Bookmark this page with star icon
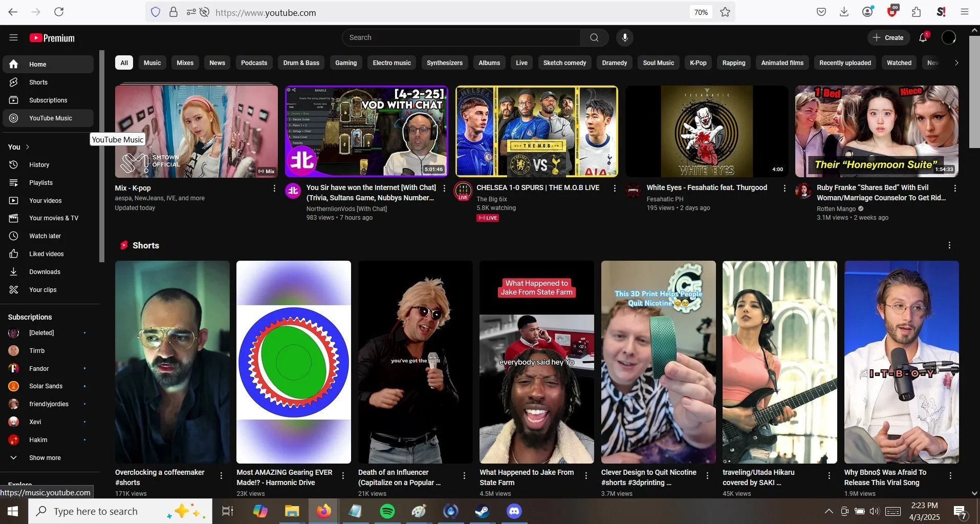This screenshot has width=980, height=524. click(725, 12)
